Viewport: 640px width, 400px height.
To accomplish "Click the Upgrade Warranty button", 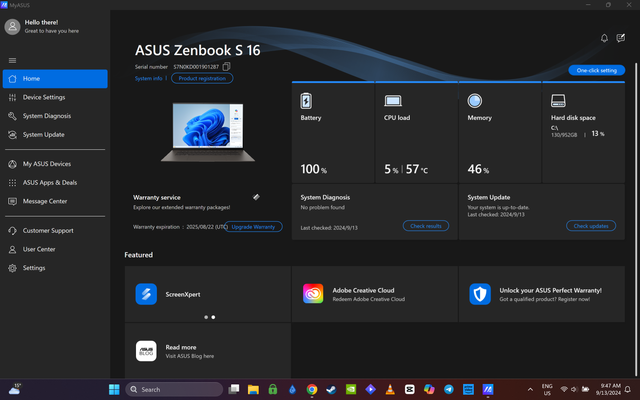I will point(253,227).
